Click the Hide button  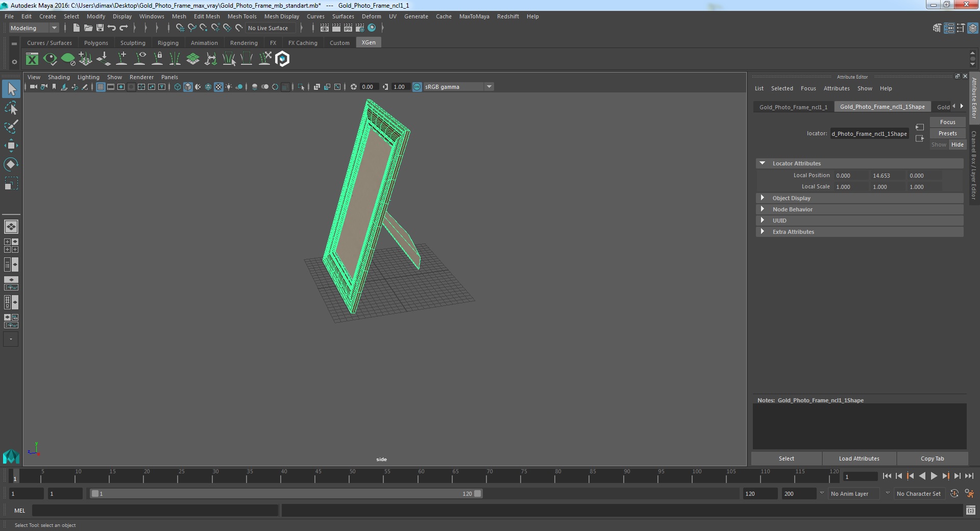coord(958,144)
